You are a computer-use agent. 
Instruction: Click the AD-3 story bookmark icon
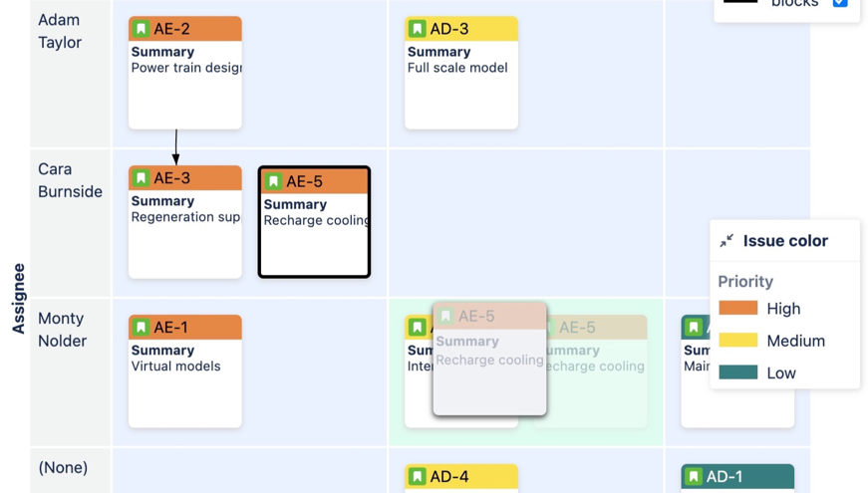click(418, 29)
